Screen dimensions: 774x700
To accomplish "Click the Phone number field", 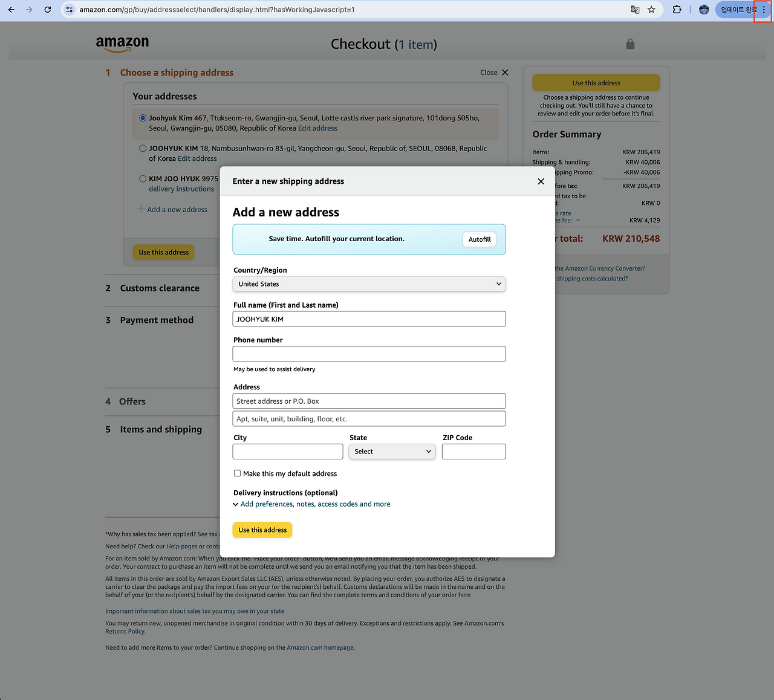I will [x=369, y=354].
